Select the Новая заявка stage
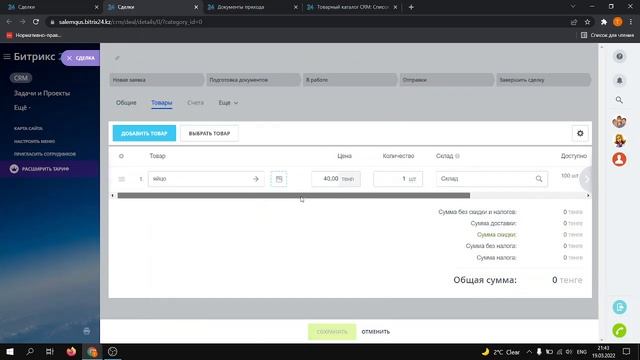This screenshot has height=360, width=640. [x=156, y=80]
